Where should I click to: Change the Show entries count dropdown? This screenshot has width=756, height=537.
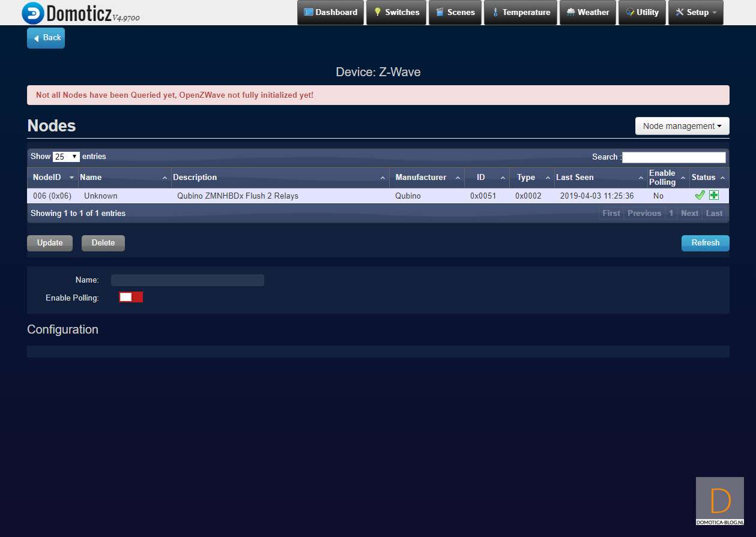click(x=66, y=157)
